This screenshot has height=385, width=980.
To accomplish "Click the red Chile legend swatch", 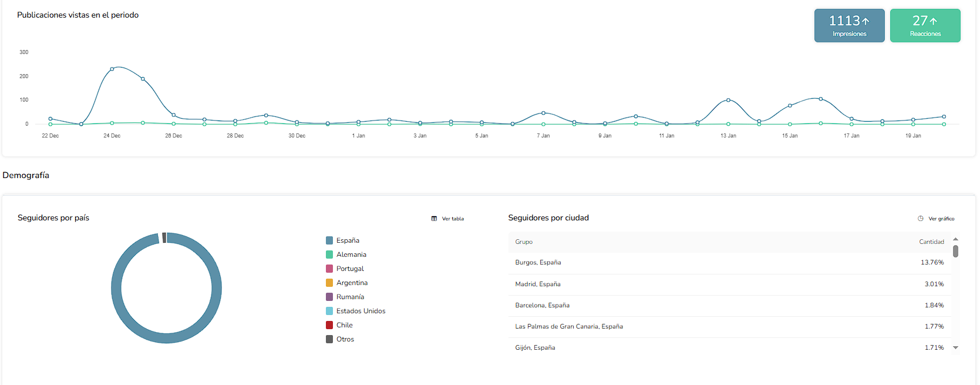I will tap(329, 325).
